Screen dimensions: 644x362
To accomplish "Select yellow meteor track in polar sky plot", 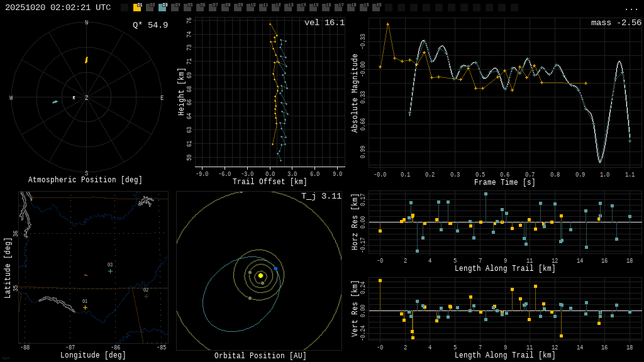I will pyautogui.click(x=86, y=60).
